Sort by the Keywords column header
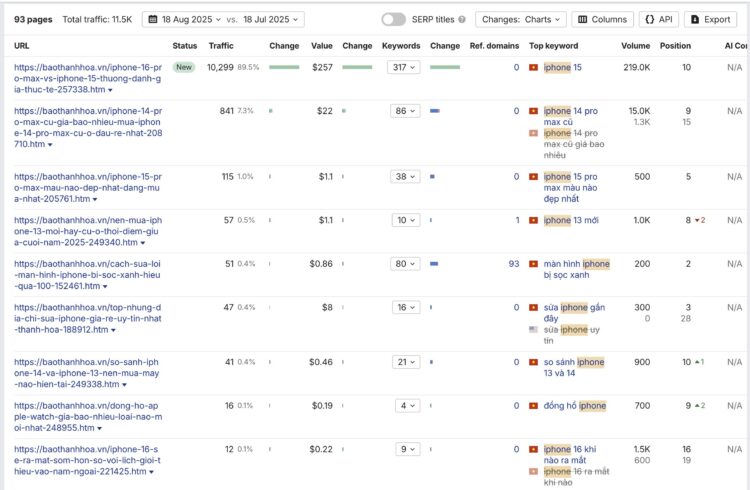Image resolution: width=750 pixels, height=490 pixels. pyautogui.click(x=401, y=46)
